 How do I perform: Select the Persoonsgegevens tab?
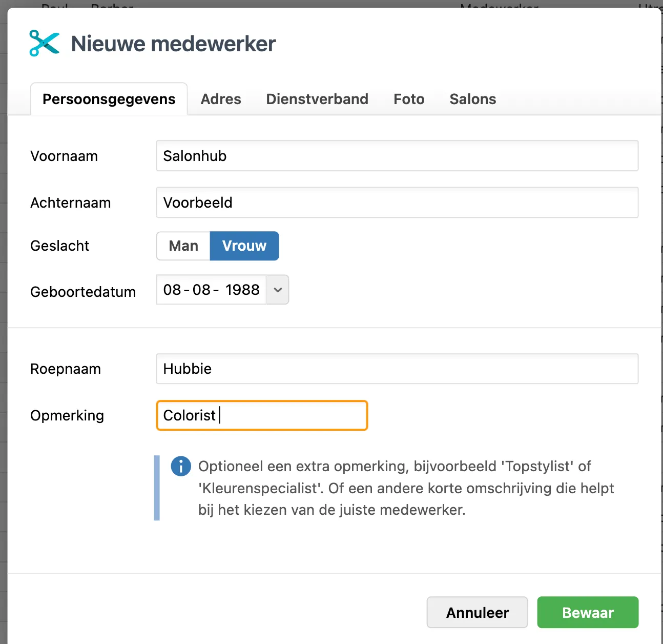point(109,99)
